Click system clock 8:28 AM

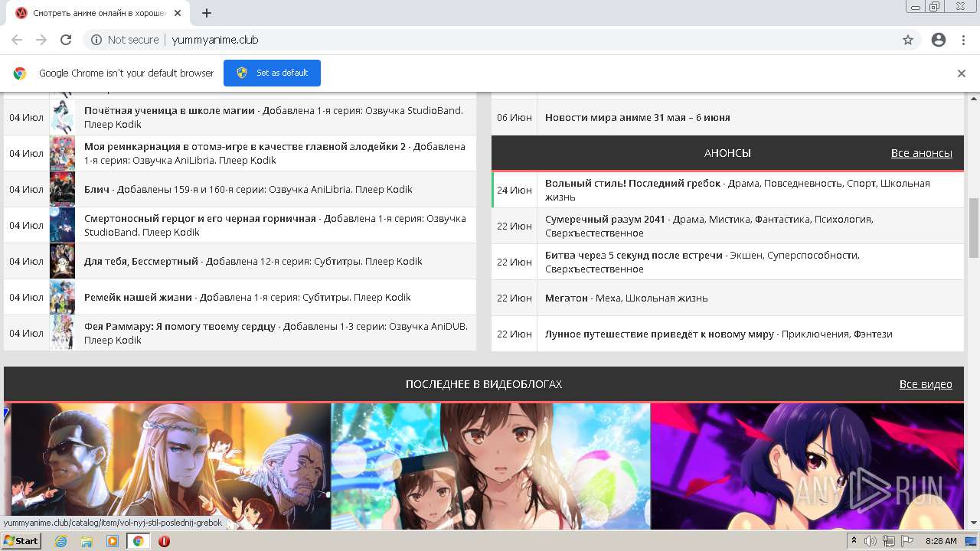[941, 541]
